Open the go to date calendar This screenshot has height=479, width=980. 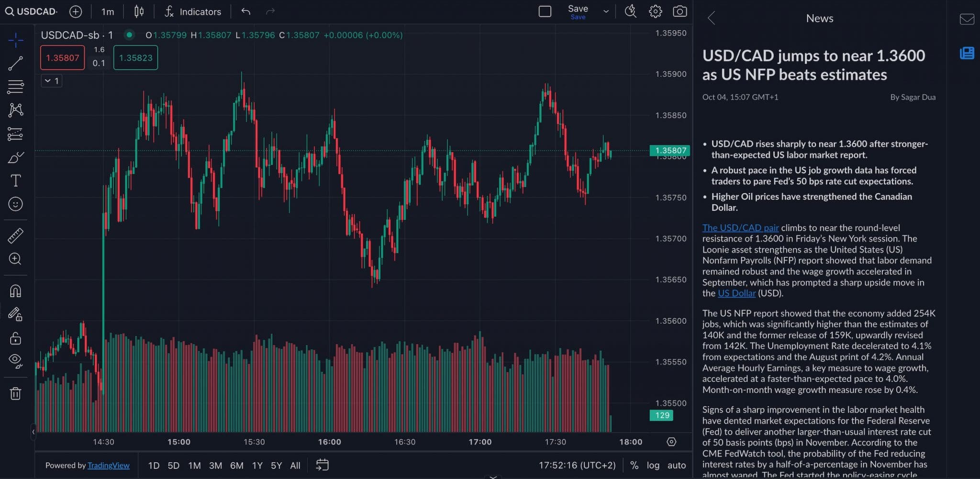(x=323, y=465)
